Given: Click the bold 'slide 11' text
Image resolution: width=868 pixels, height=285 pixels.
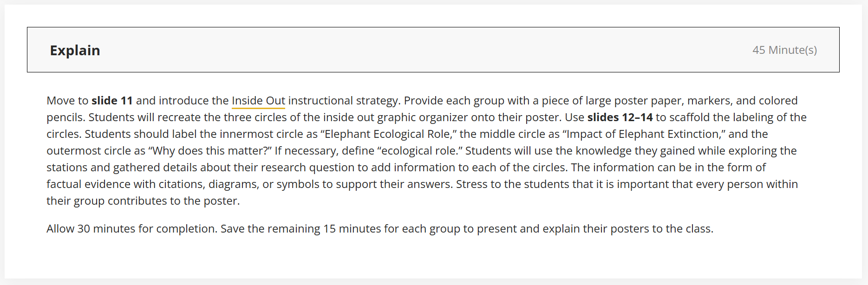Looking at the screenshot, I should (112, 101).
